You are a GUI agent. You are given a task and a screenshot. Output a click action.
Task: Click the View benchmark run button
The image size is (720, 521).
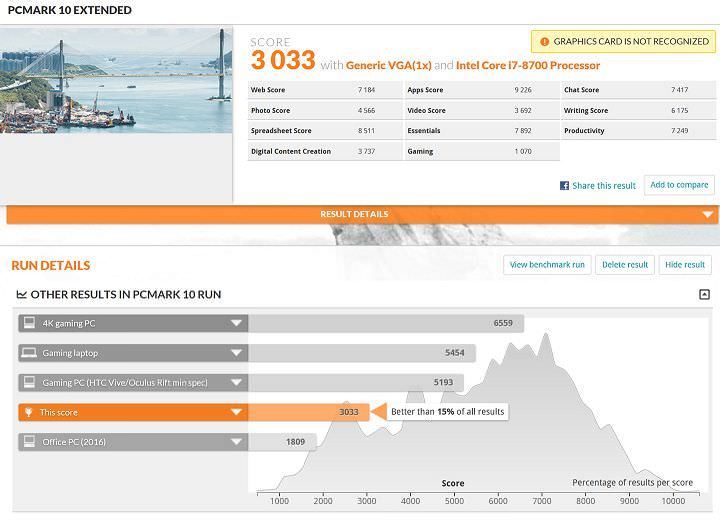(547, 265)
